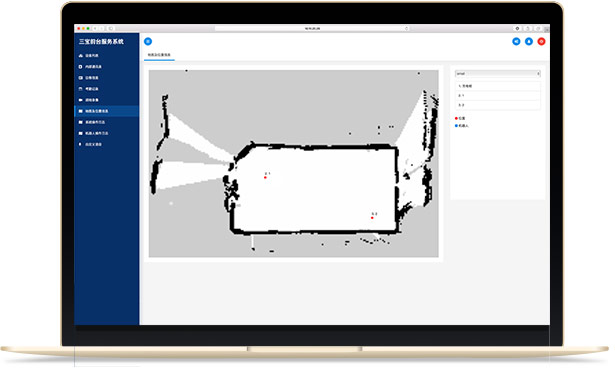
Task: Click the blue 机器人 legend dot
Action: 456,126
